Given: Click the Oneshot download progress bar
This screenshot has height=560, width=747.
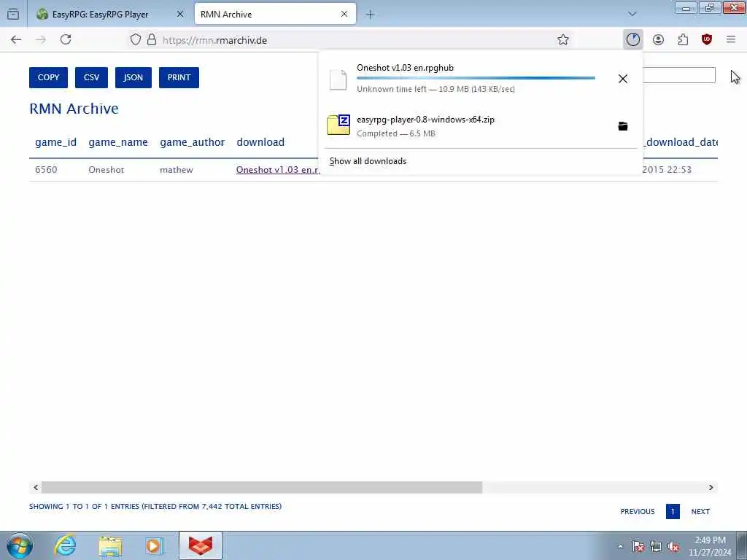Looking at the screenshot, I should click(x=476, y=78).
